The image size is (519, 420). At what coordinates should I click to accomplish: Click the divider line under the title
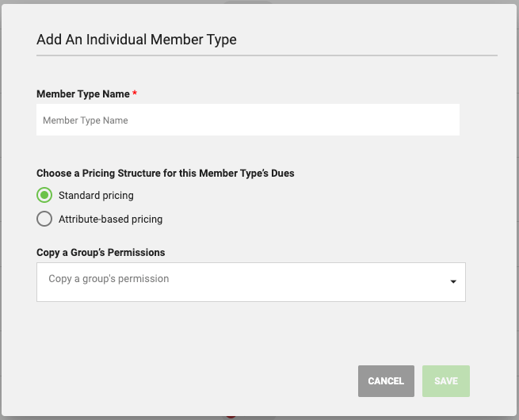coord(266,55)
